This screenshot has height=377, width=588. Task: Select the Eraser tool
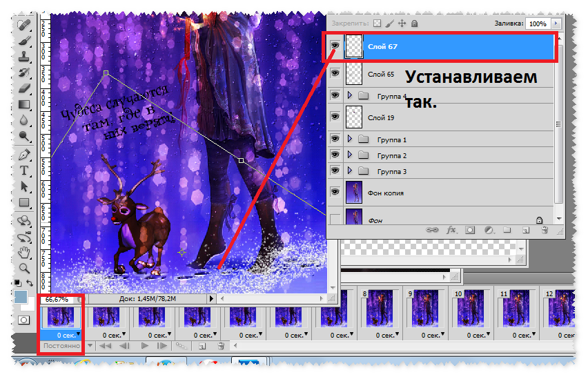pyautogui.click(x=24, y=88)
